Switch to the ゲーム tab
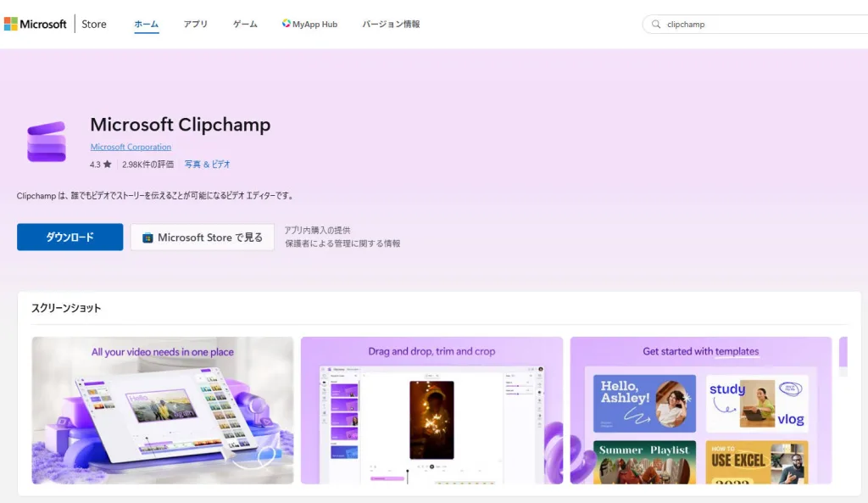The height and width of the screenshot is (503, 868). [244, 24]
